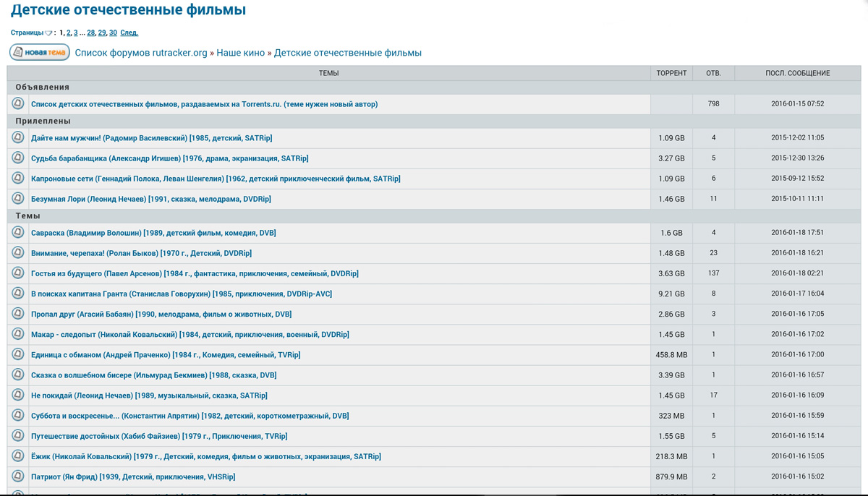Go to page 2 in pagination

[x=69, y=33]
